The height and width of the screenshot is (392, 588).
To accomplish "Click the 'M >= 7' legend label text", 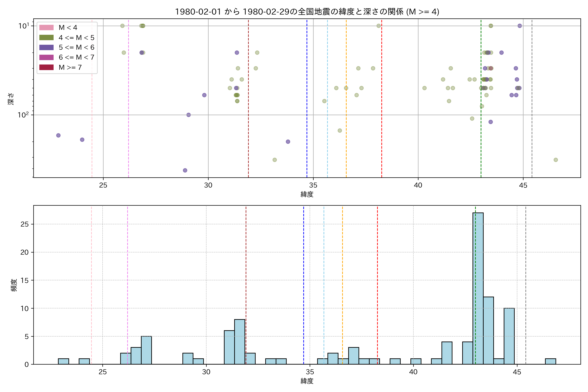I will coord(70,67).
